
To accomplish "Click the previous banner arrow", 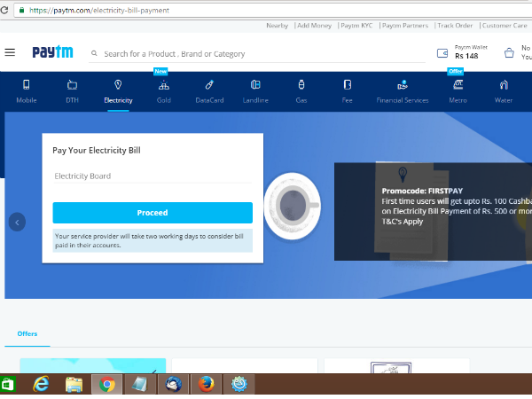I will coord(17,222).
